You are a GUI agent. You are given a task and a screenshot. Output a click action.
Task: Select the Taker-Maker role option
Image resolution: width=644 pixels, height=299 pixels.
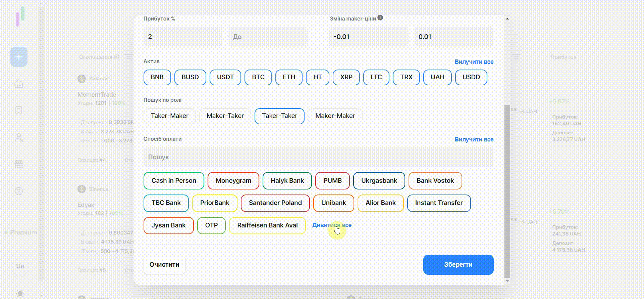coord(169,116)
